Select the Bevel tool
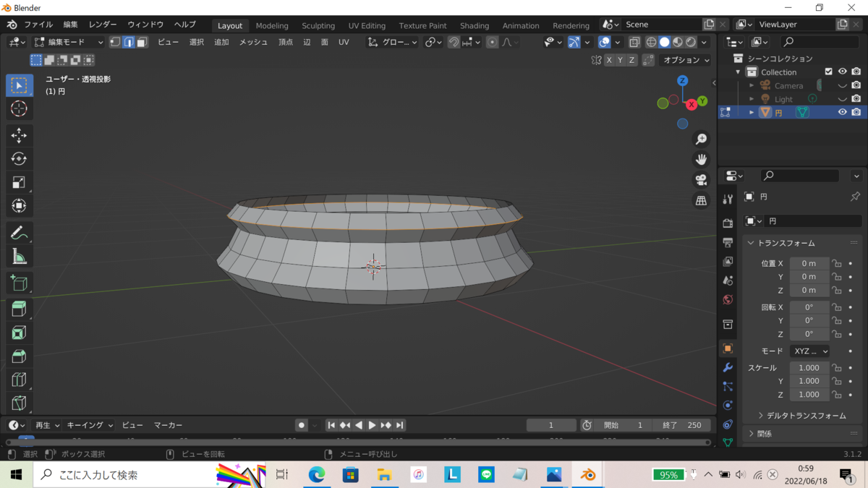Screen dimensions: 868x488 20,356
